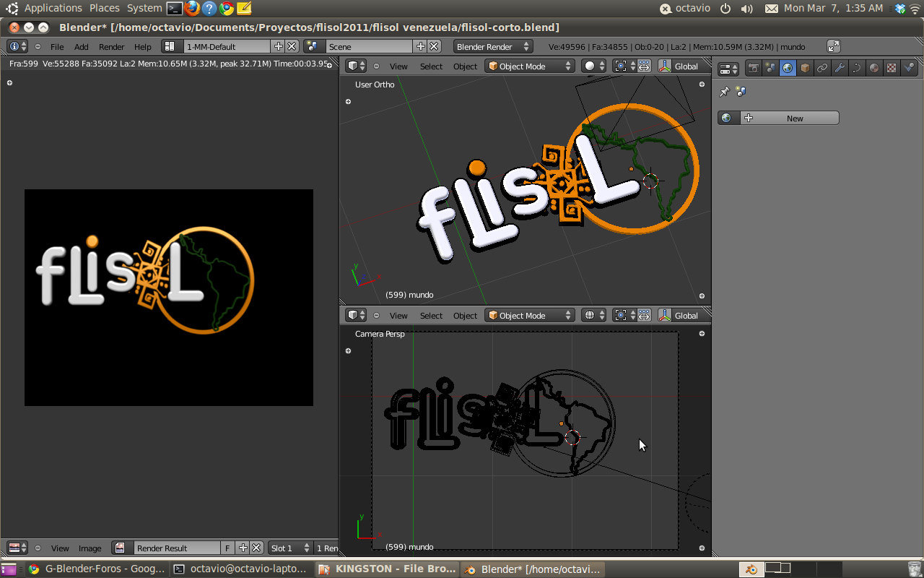Viewport: 924px width, 578px height.
Task: Open the Render properties tab camera icon
Action: coord(753,68)
